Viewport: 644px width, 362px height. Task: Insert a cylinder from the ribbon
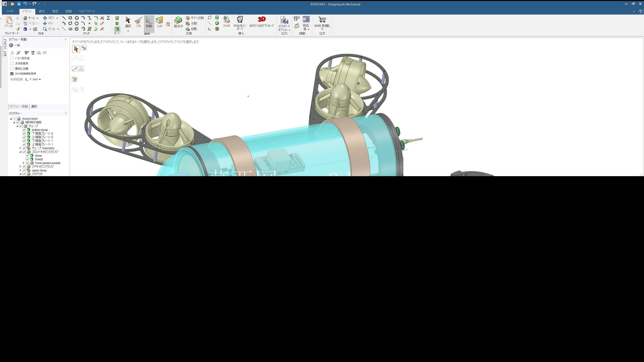tap(217, 18)
